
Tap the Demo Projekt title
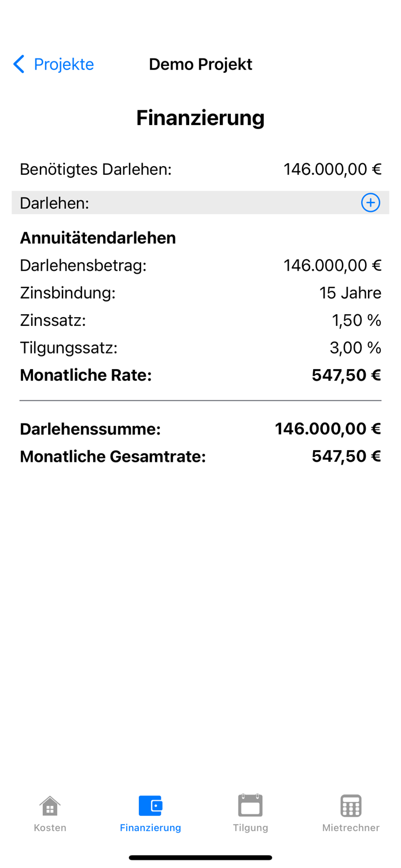point(200,64)
